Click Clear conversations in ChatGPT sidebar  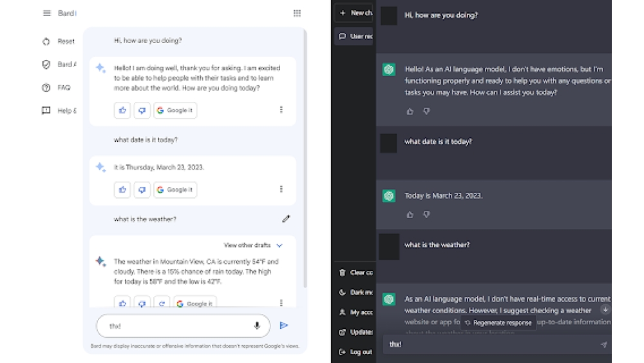point(355,272)
